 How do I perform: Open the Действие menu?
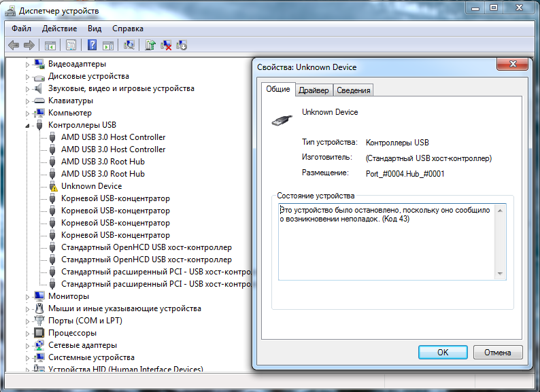tap(60, 29)
